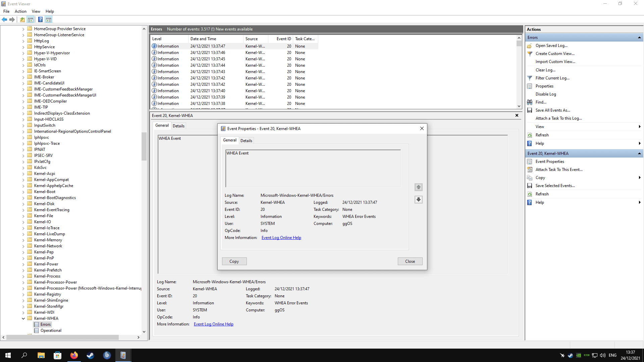Select event row logged at 13:37:46

click(234, 53)
